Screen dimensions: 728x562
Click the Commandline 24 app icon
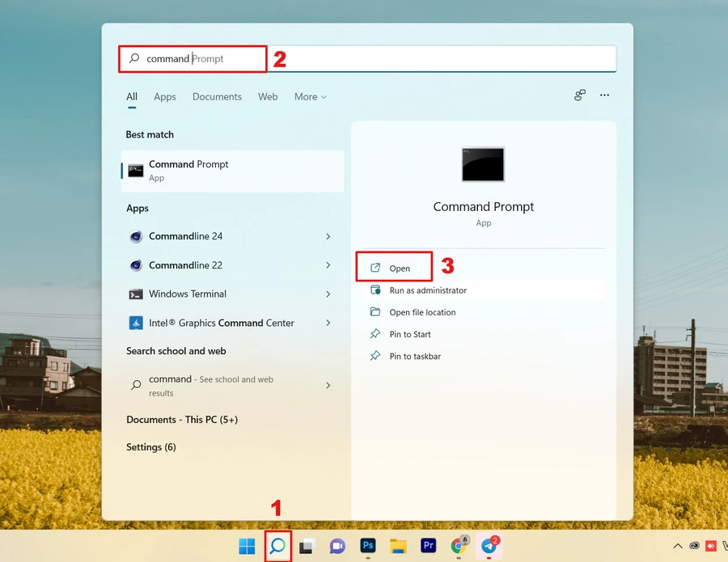pyautogui.click(x=136, y=237)
